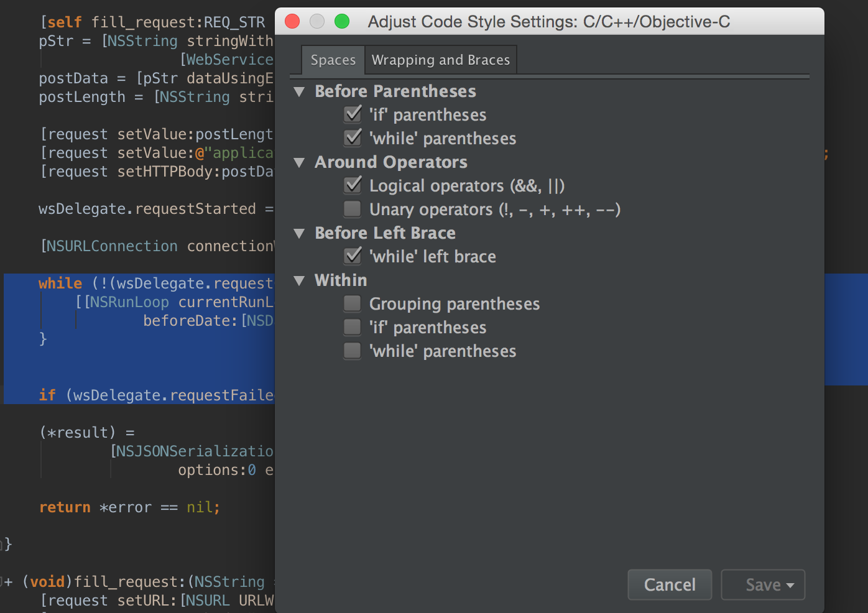
Task: Collapse the Before Parentheses section
Action: click(300, 91)
